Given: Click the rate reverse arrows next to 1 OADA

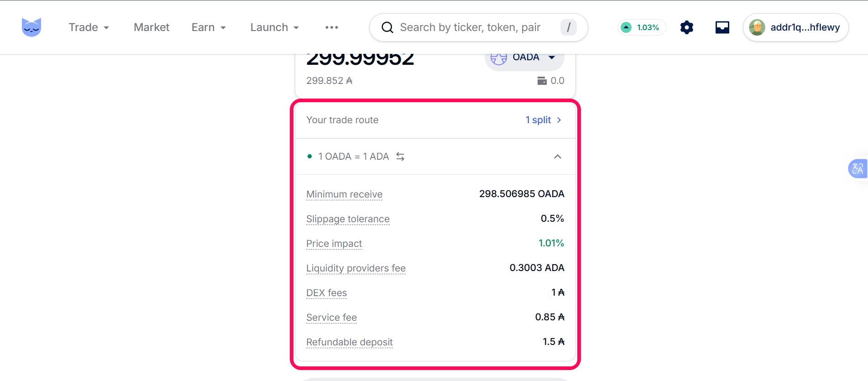Looking at the screenshot, I should pos(400,157).
